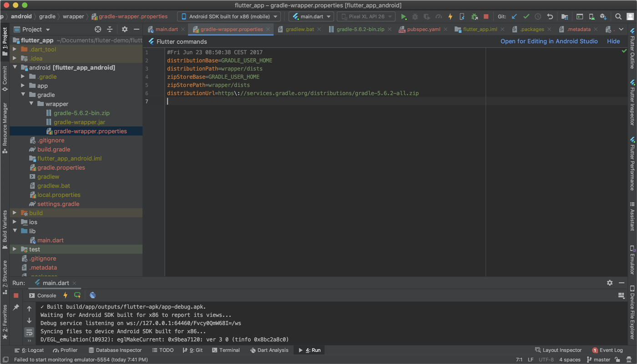Click the up arrow in Run console gutter
Image resolution: width=637 pixels, height=364 pixels.
pos(29,309)
